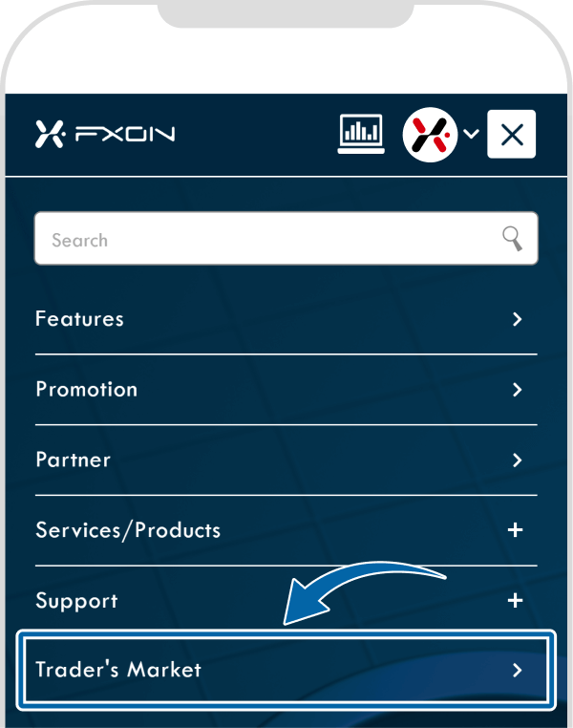Open the trading chart monitor icon
Screen dimensions: 573x728
[361, 134]
